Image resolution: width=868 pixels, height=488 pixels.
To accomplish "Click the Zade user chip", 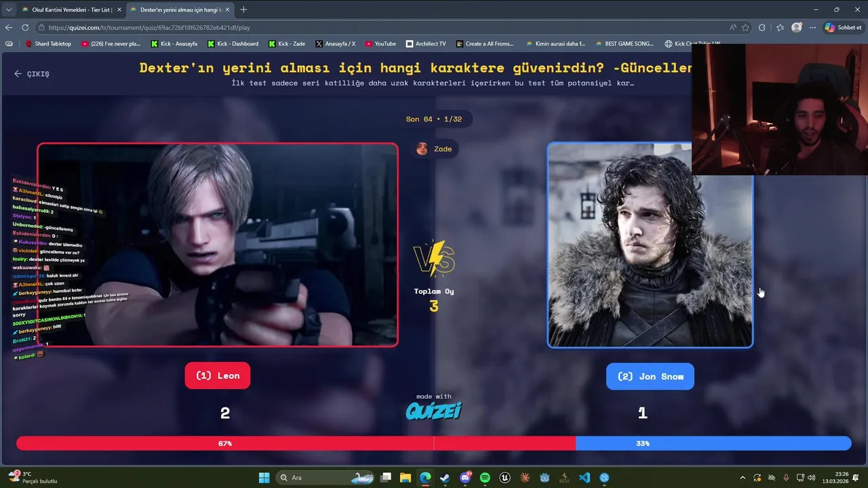I will pyautogui.click(x=434, y=148).
